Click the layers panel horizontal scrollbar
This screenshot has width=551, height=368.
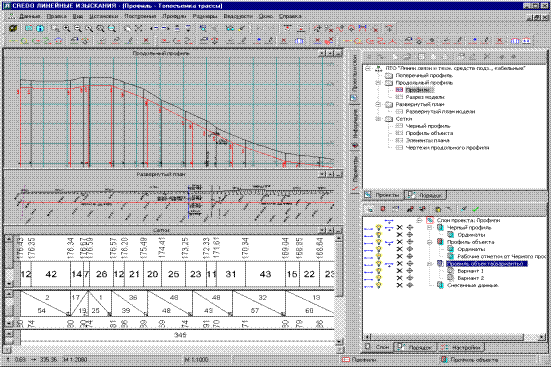pyautogui.click(x=454, y=337)
